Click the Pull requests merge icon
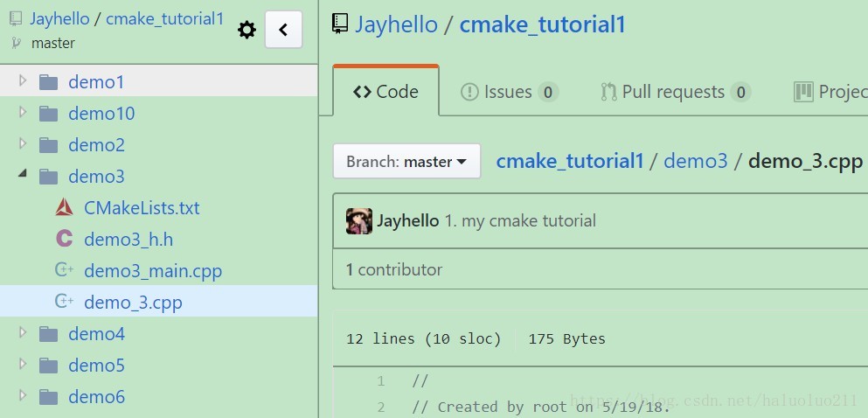Viewport: 868px width, 418px height. pos(609,92)
